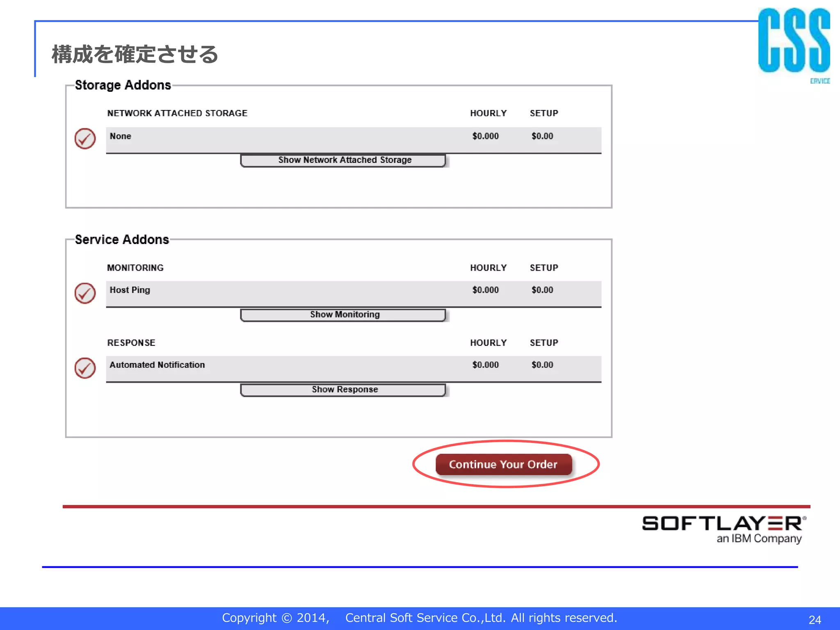
Task: Click the 'NETWORK ATTACHED STORAGE' column header
Action: pos(177,113)
